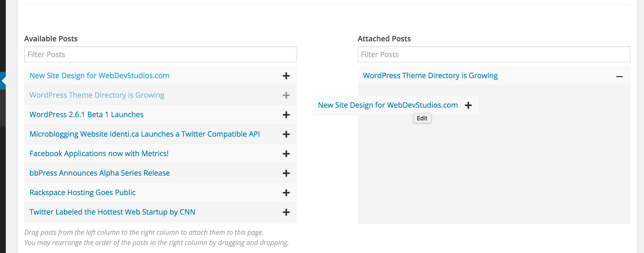Click plus icon beside Facebook Applications now with Metrics

pyautogui.click(x=286, y=154)
